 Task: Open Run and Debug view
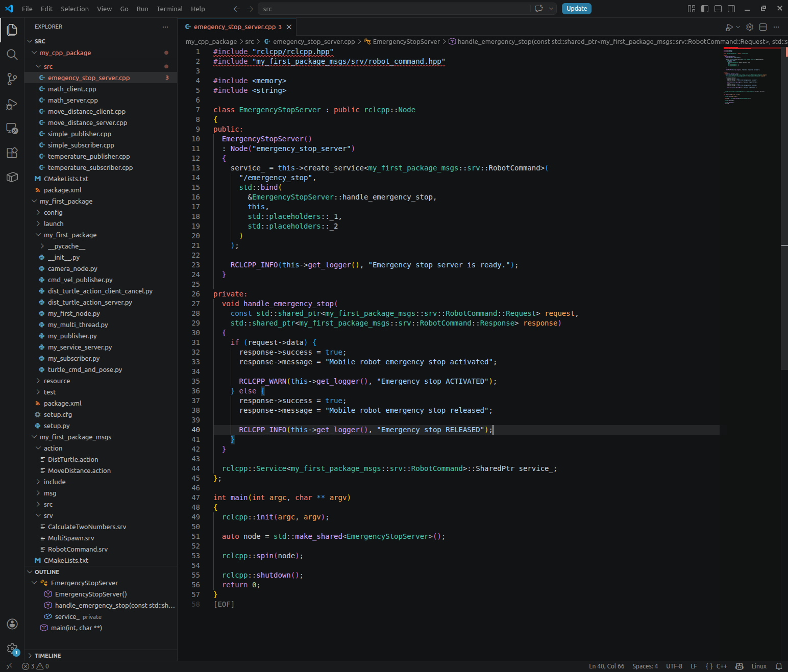coord(12,104)
